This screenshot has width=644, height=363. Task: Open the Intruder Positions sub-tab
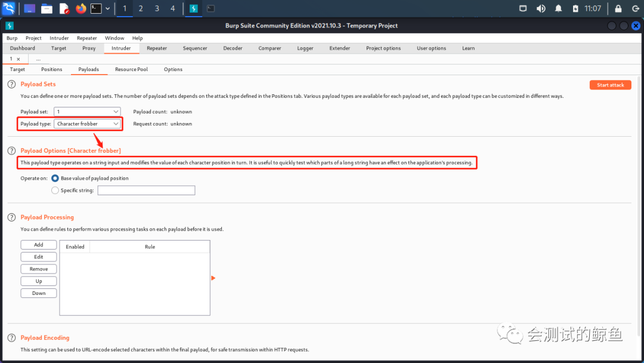pos(52,69)
